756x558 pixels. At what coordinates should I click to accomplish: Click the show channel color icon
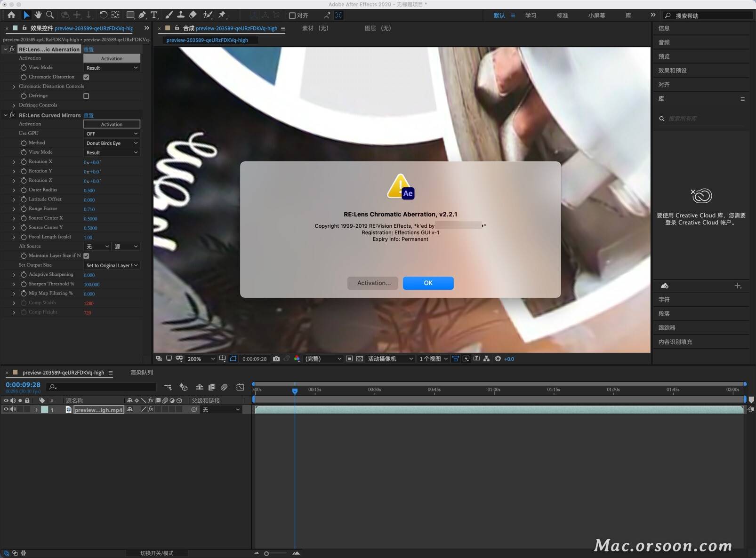tap(297, 359)
